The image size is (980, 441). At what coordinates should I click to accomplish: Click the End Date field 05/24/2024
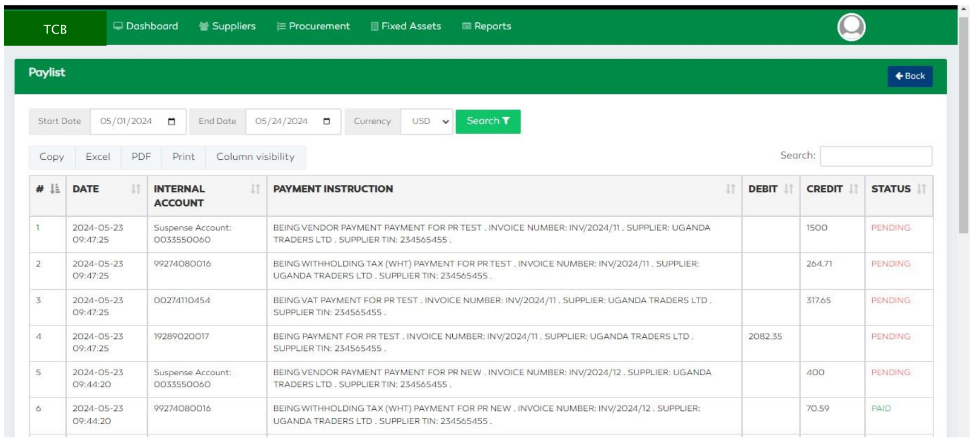pos(293,121)
